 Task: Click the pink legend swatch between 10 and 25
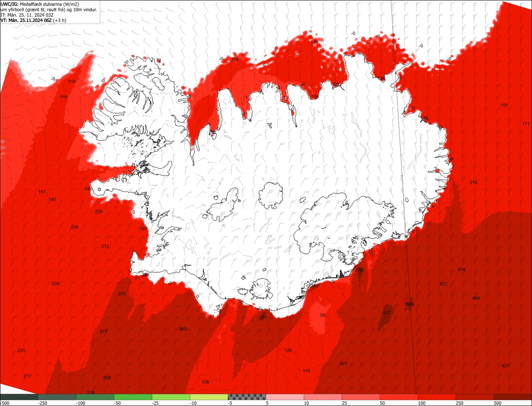click(x=323, y=397)
